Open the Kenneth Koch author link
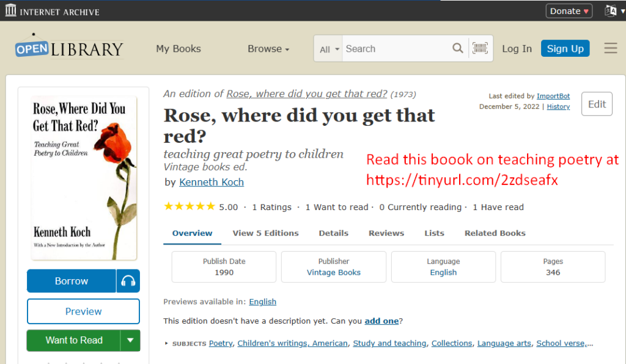The width and height of the screenshot is (626, 364). 212,182
